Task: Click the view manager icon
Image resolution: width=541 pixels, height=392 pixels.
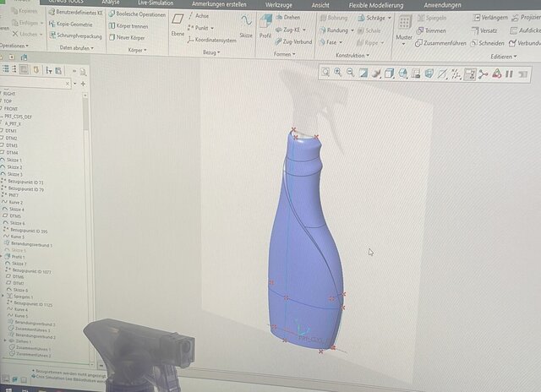Action: [x=416, y=73]
